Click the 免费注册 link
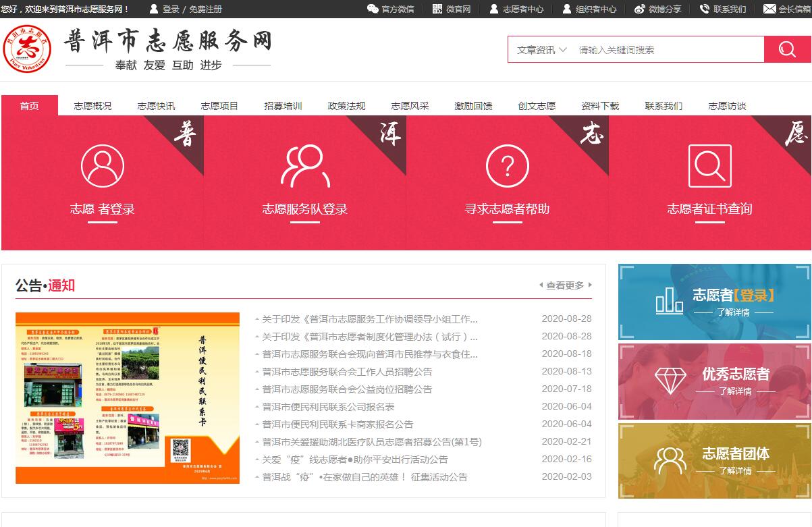 (205, 9)
